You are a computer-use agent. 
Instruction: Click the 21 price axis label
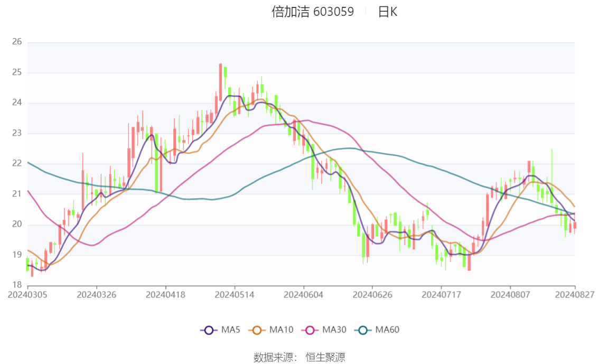coord(17,194)
